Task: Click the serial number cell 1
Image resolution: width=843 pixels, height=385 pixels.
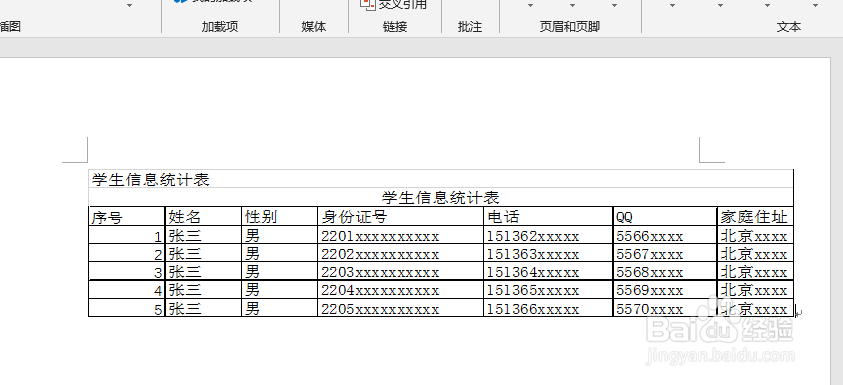Action: pyautogui.click(x=126, y=235)
